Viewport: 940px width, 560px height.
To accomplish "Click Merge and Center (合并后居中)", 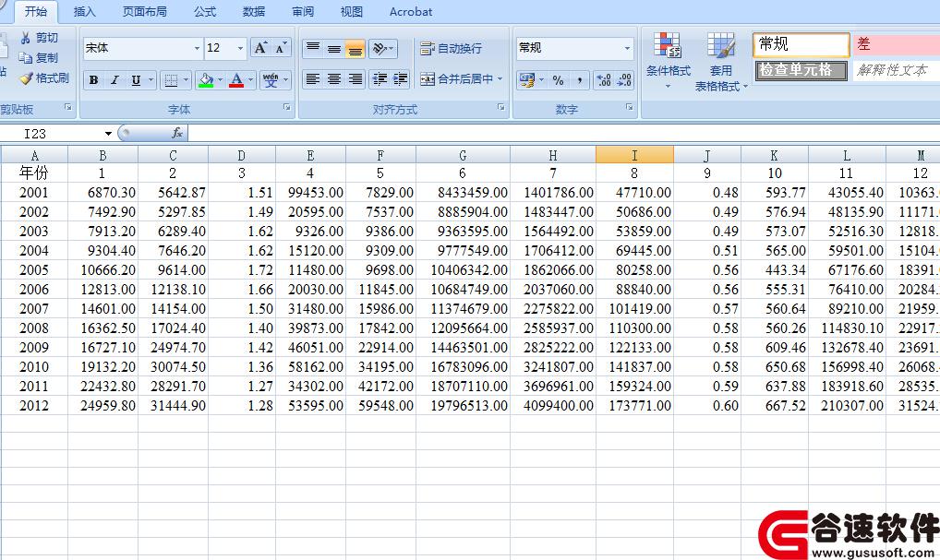I will tap(456, 79).
